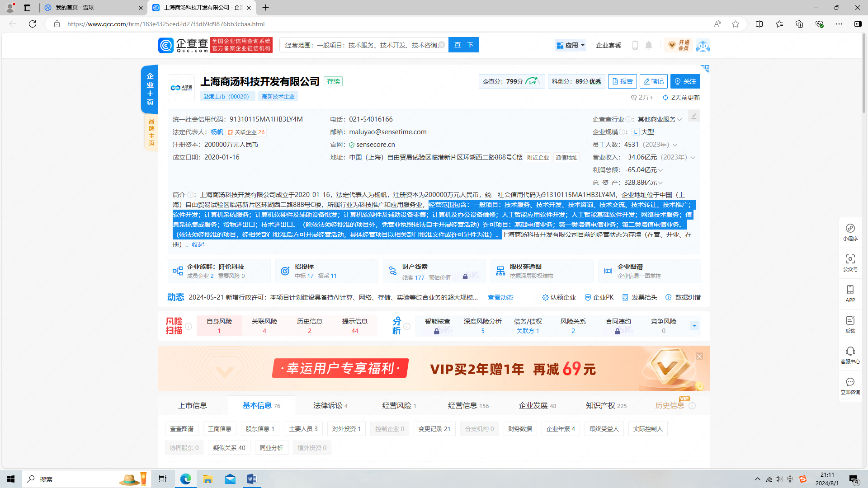Screen dimensions: 868x488
Task: Click the 开通会员 VIP badge
Action: [x=679, y=45]
